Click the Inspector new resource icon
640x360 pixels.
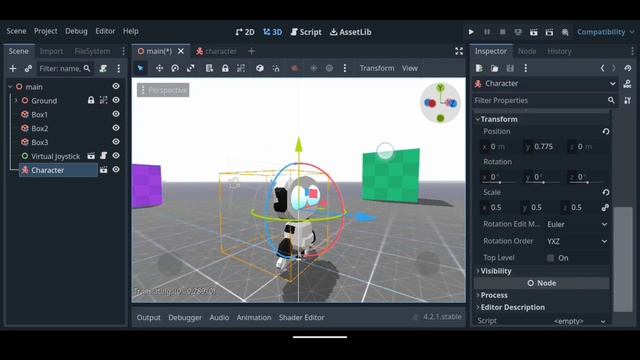coord(479,68)
